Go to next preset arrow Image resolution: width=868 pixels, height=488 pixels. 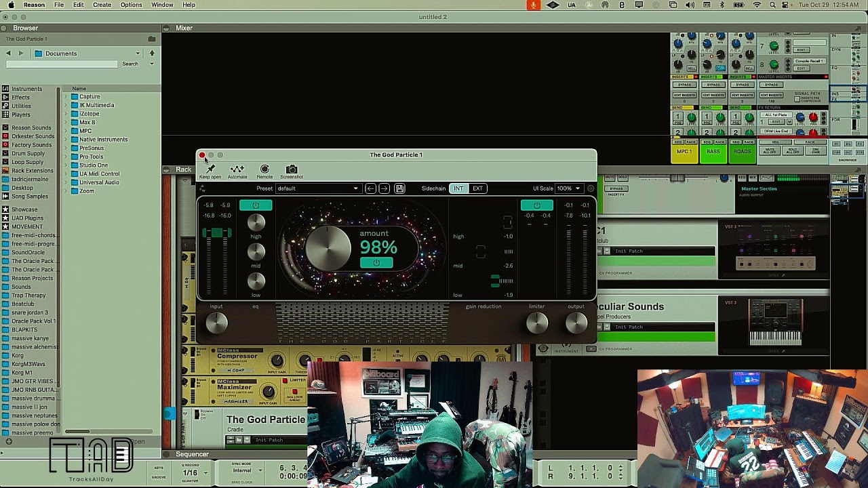[x=384, y=188]
